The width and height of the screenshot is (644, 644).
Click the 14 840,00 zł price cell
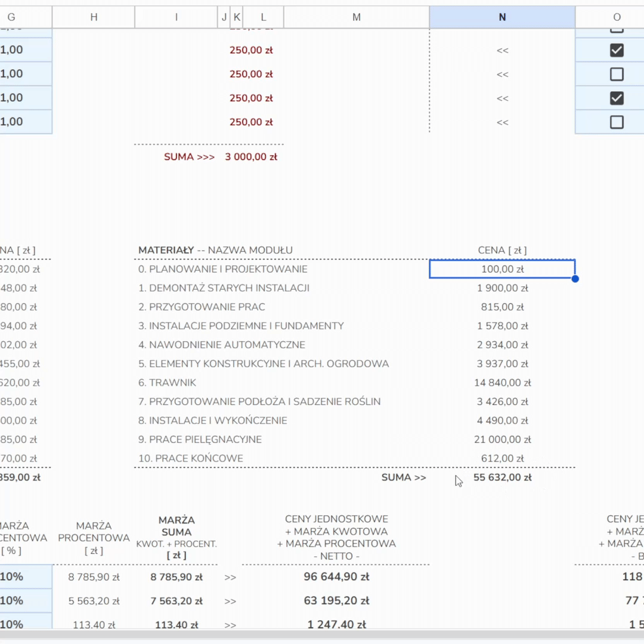pyautogui.click(x=503, y=383)
